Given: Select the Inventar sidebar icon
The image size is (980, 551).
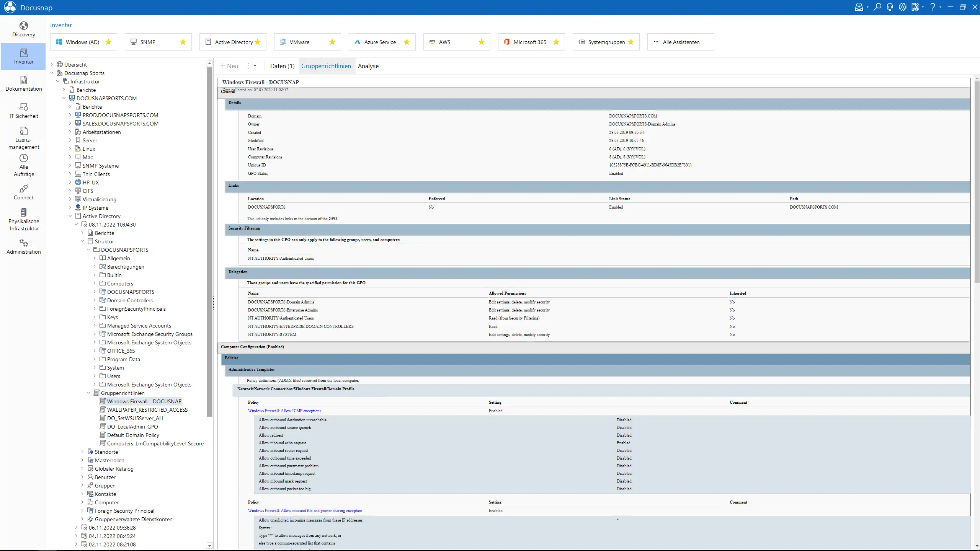Looking at the screenshot, I should [x=23, y=56].
